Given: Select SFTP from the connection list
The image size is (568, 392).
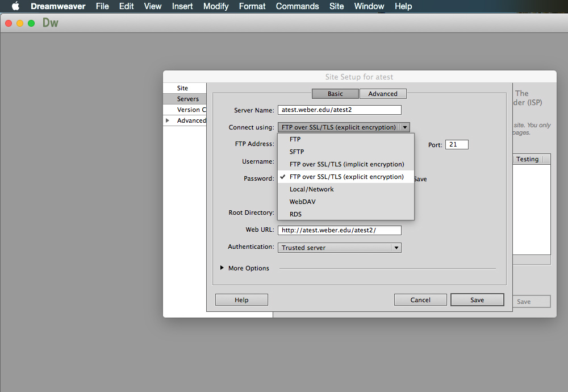Looking at the screenshot, I should click(x=296, y=152).
